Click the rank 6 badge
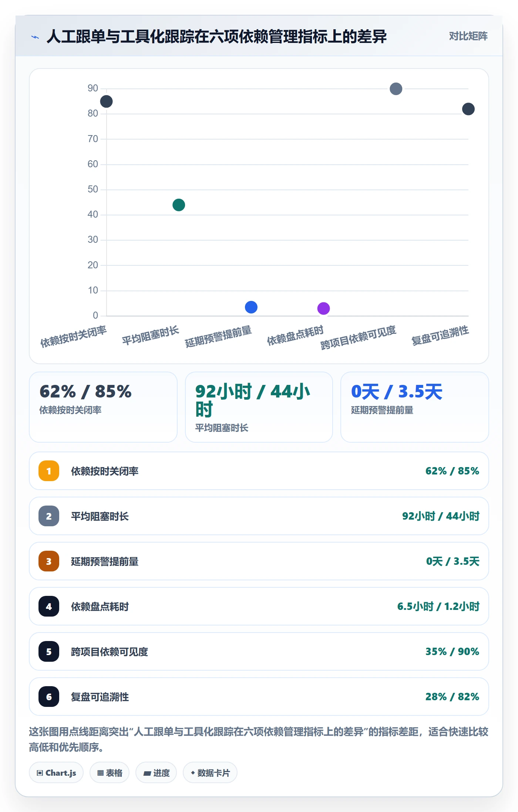The image size is (518, 812). coord(49,697)
